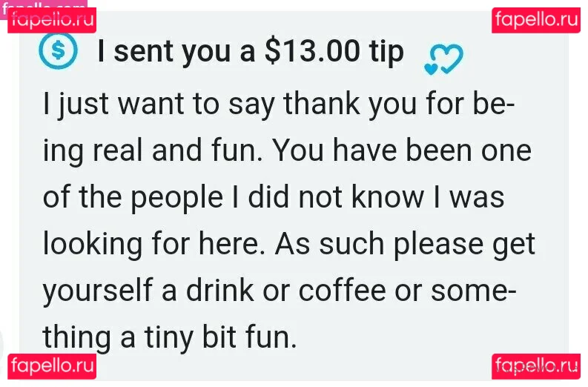Select the "I sent you a $13.00 tip" heading
The width and height of the screenshot is (588, 387).
[x=251, y=52]
